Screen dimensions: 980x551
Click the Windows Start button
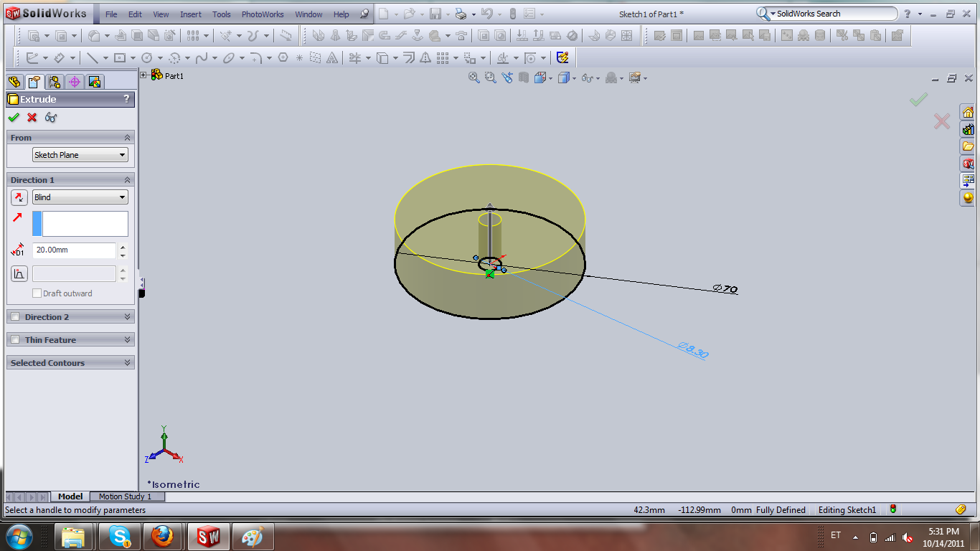click(18, 537)
